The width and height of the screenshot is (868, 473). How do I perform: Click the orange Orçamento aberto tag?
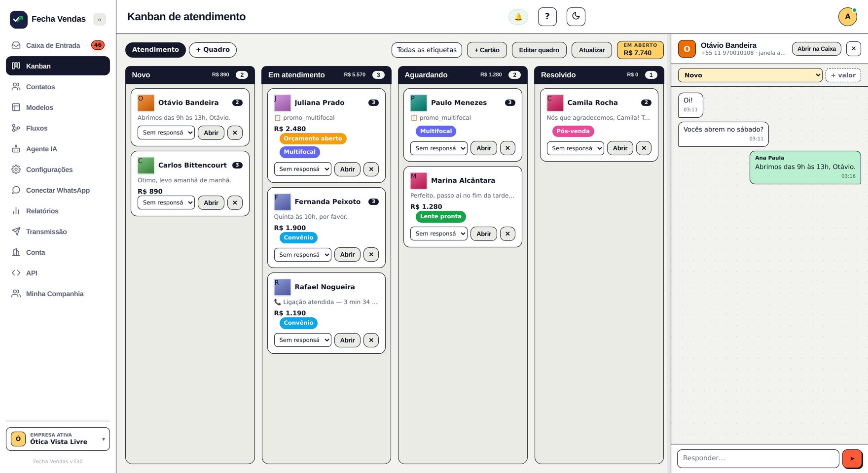pyautogui.click(x=313, y=139)
